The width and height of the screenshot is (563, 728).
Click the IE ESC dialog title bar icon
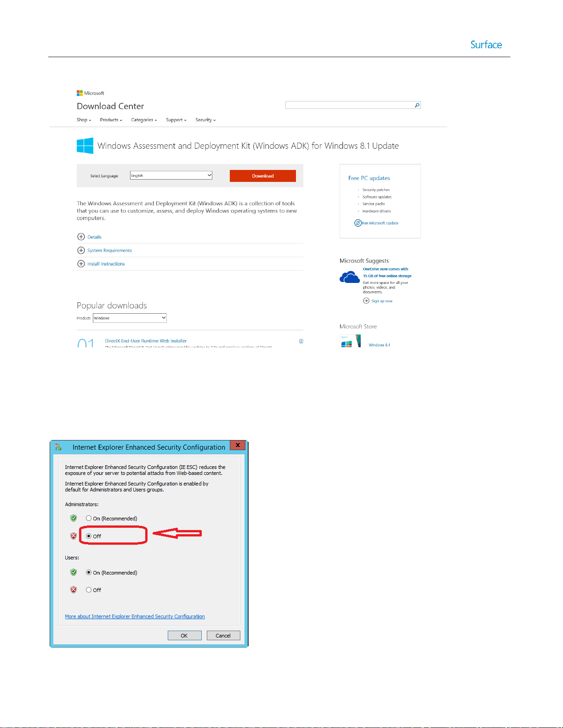click(x=58, y=447)
